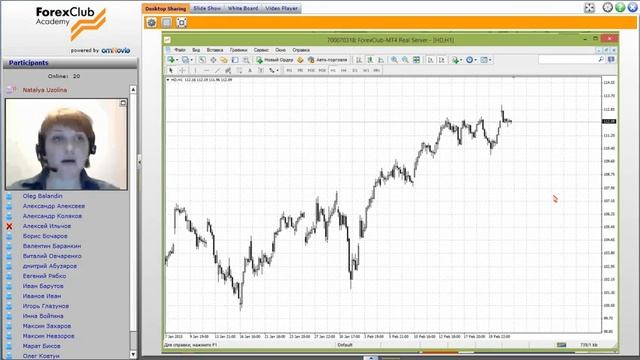
Task: Click New Chart icon in MT4 toolbar
Action: pyautogui.click(x=171, y=60)
